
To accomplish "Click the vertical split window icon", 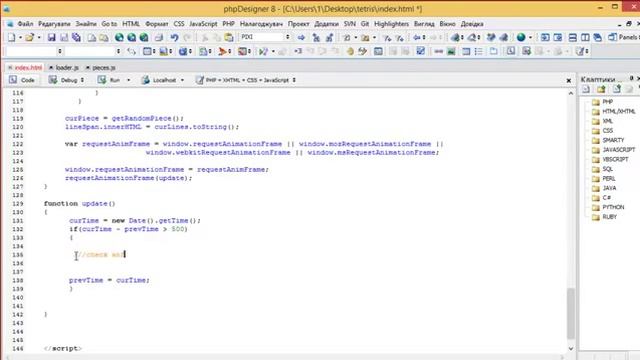I will 585,38.
